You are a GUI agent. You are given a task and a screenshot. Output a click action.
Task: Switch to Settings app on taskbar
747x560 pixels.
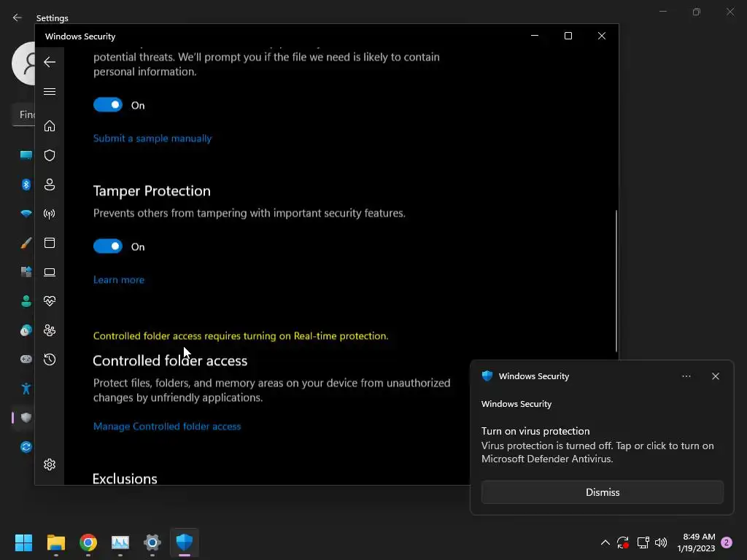click(152, 542)
